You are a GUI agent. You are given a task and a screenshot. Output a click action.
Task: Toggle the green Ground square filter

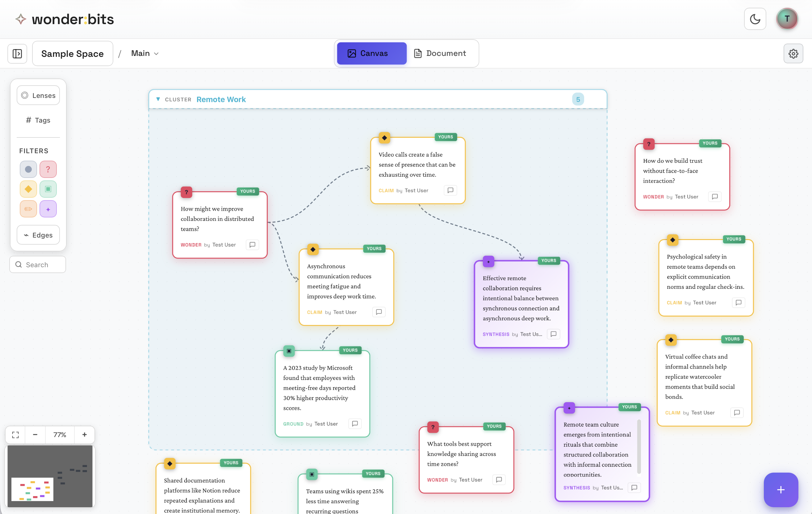48,189
